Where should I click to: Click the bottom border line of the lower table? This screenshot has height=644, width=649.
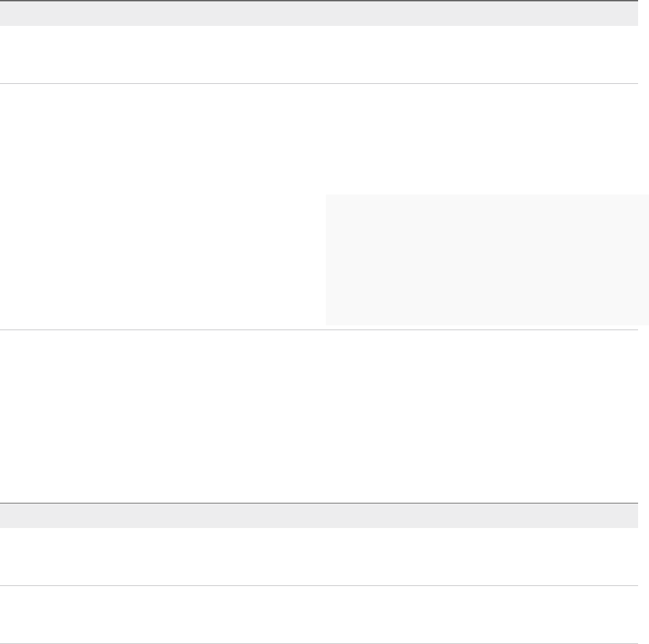tap(319, 643)
